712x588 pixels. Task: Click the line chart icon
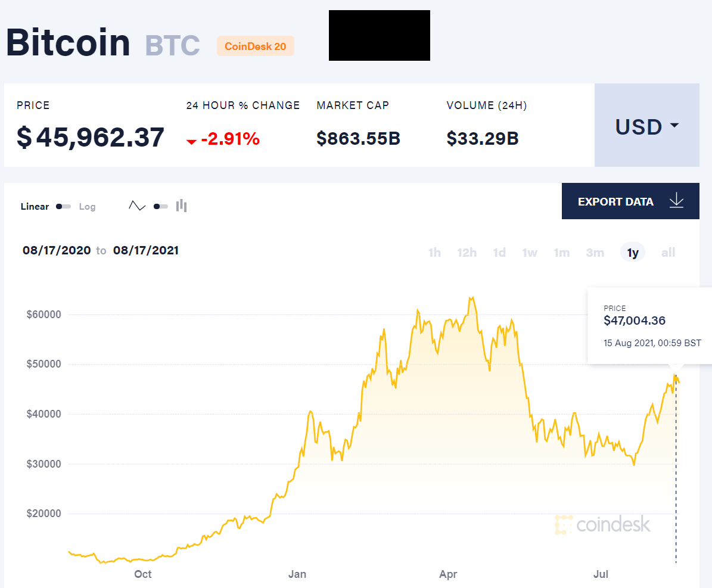[137, 206]
